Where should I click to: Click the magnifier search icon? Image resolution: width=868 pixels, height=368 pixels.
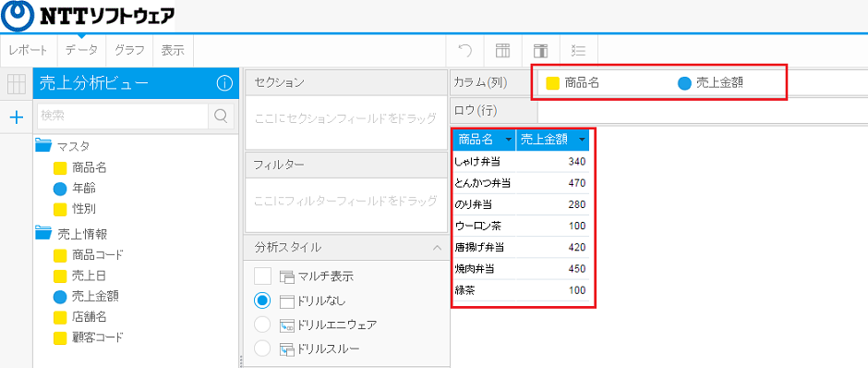point(221,116)
